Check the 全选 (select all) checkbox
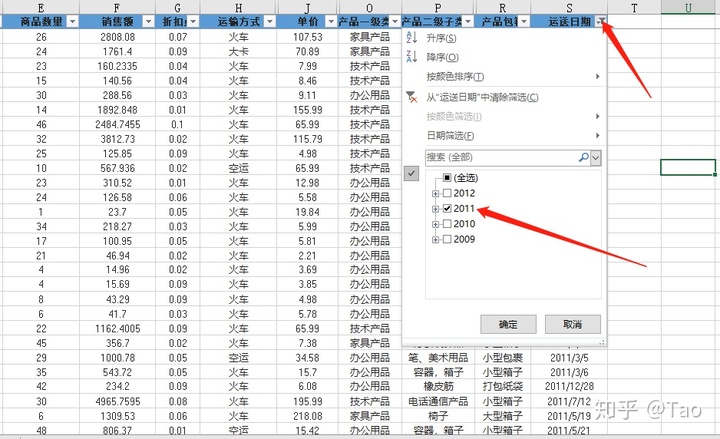 pos(447,178)
